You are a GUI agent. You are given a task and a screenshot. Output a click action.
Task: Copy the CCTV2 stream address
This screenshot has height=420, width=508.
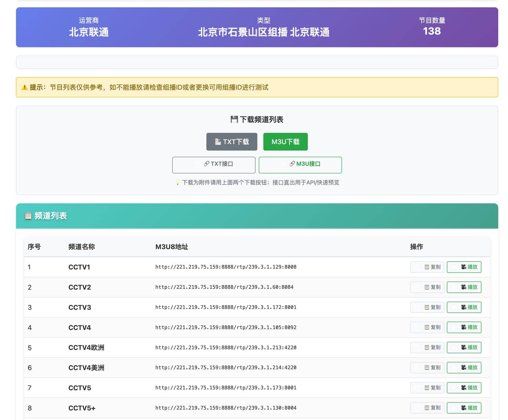[427, 287]
